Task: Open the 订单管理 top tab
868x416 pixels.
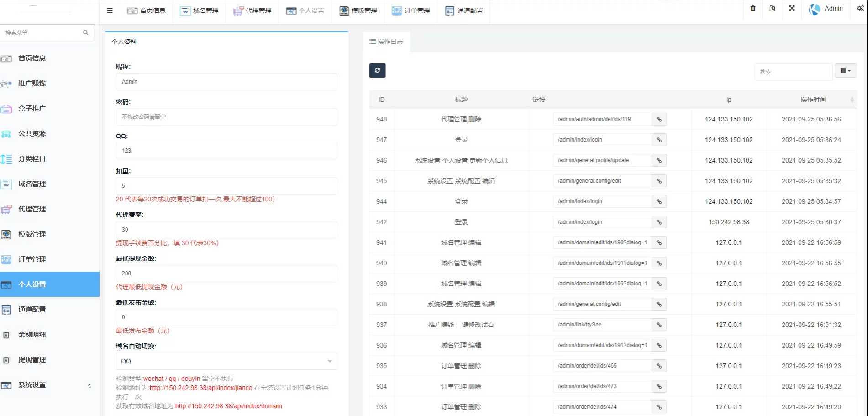Action: pos(411,11)
